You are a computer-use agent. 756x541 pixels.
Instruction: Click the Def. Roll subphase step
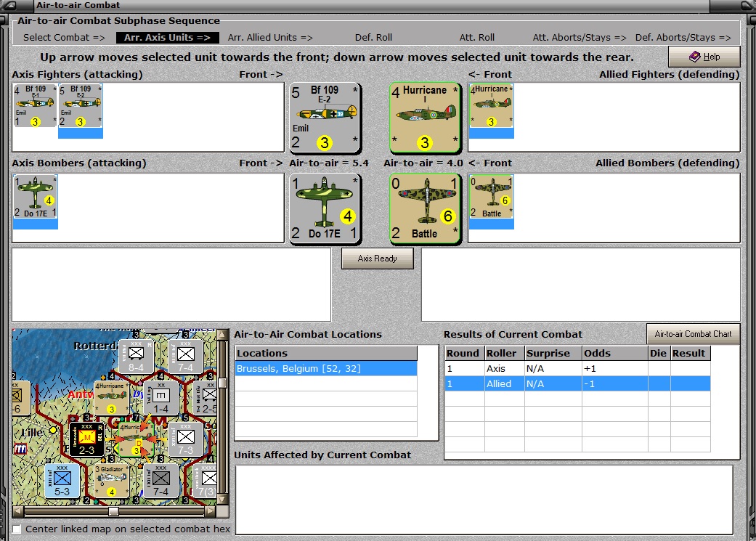373,37
